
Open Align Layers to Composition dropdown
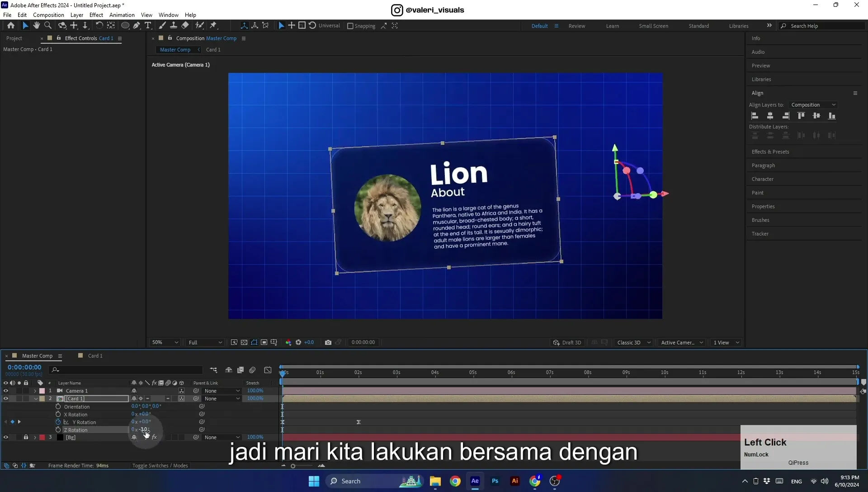(x=813, y=105)
